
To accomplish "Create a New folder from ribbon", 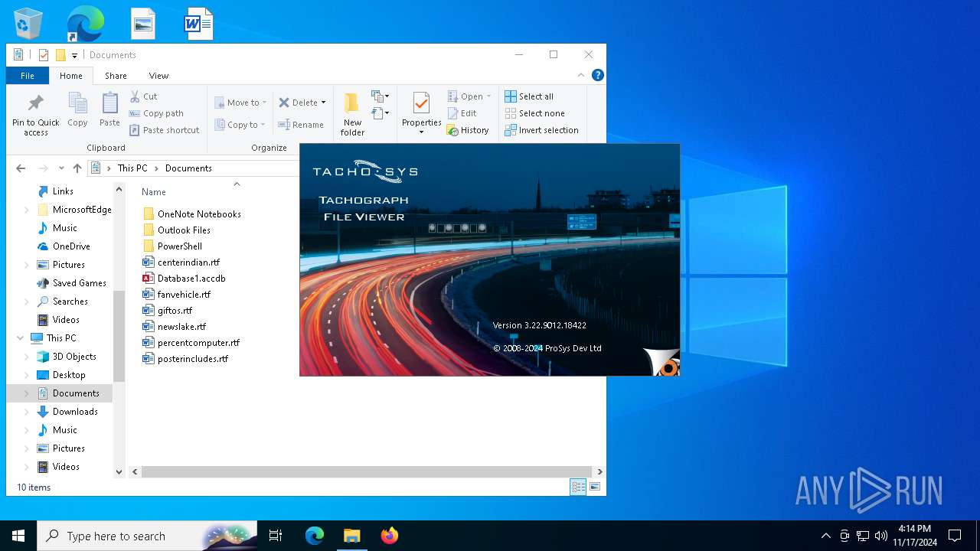I will 352,115.
